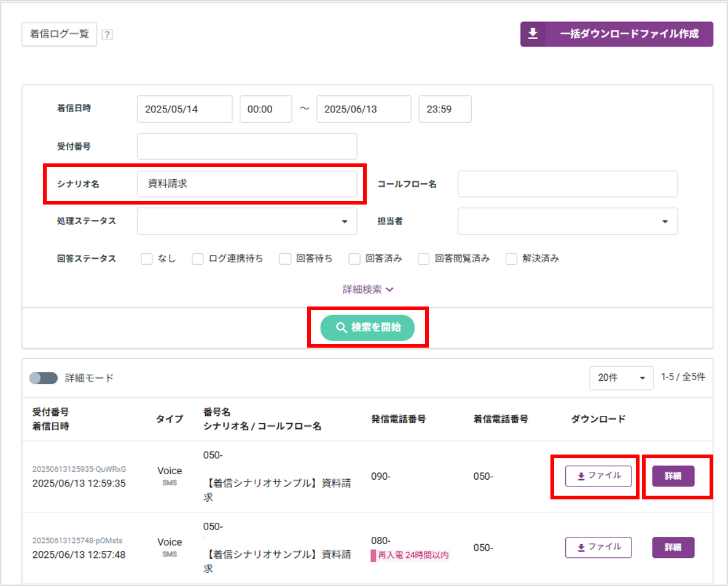Change the 20件 page size dropdown

(x=621, y=378)
